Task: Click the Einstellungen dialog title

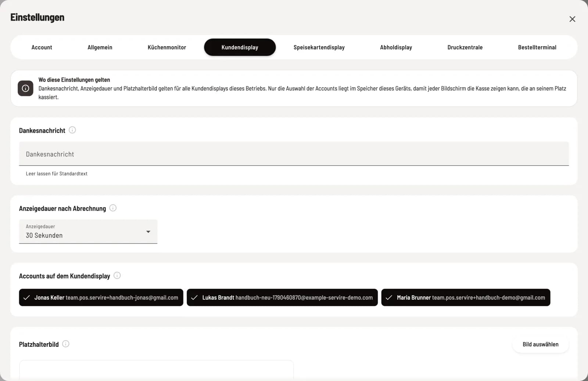Action: (x=37, y=17)
